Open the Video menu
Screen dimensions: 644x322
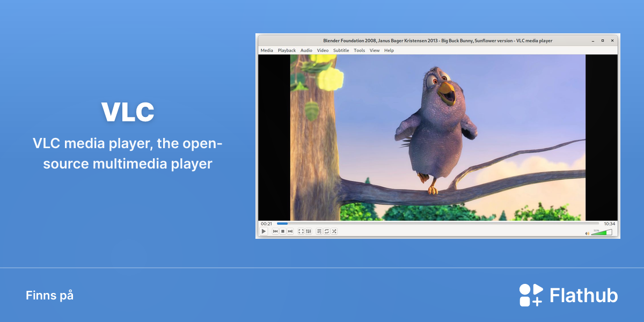pos(323,50)
